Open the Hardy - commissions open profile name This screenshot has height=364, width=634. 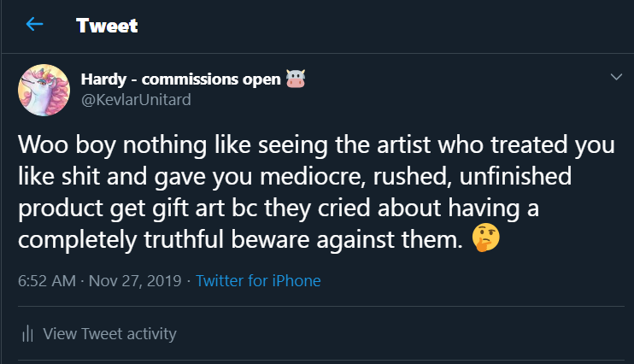(180, 79)
